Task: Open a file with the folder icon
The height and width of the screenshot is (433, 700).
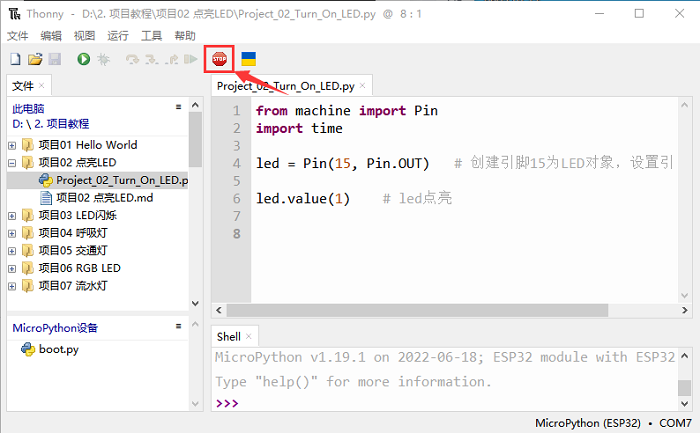Action: [x=35, y=60]
